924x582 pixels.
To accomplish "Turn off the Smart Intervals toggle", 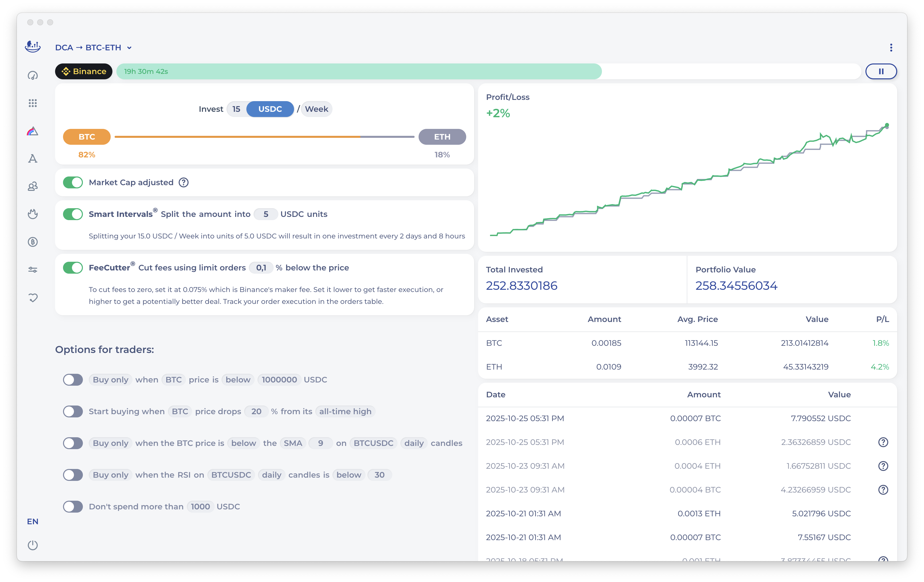I will point(73,214).
